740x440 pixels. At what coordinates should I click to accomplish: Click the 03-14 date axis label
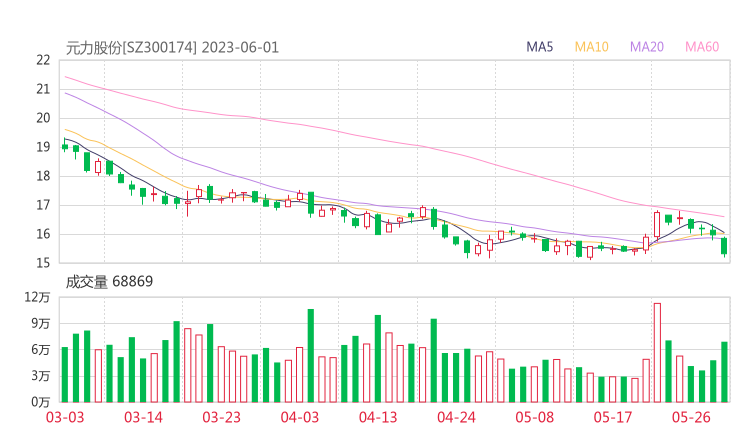143,417
